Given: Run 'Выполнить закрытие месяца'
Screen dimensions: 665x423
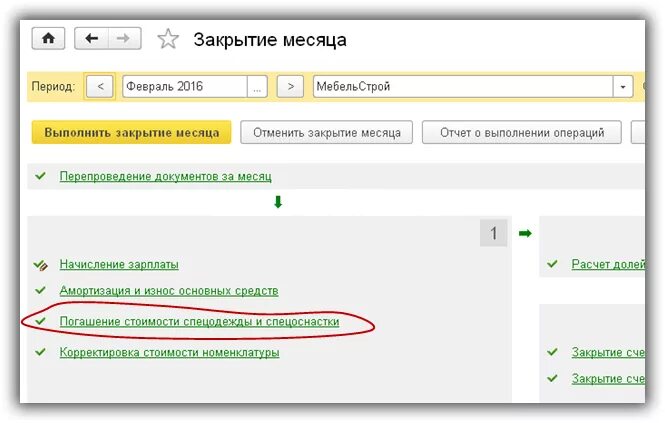Looking at the screenshot, I should (131, 132).
